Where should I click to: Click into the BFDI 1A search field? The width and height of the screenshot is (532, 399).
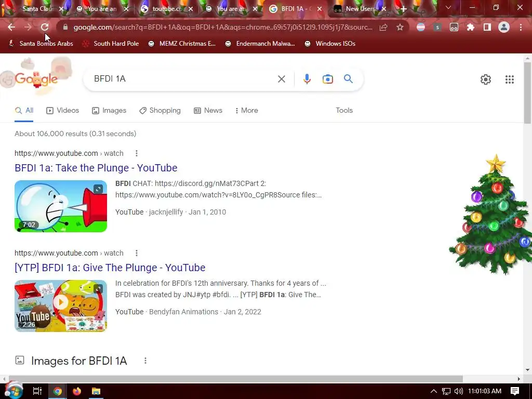[x=183, y=79]
